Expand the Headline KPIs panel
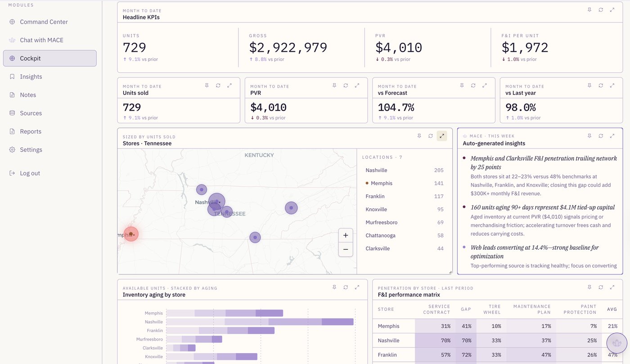The image size is (630, 364). click(x=612, y=10)
